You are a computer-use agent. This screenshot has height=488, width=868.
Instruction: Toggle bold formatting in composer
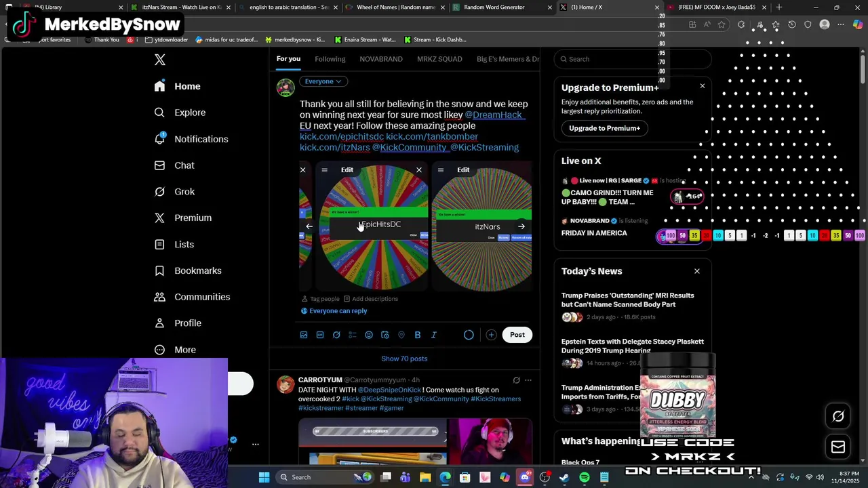pyautogui.click(x=418, y=335)
